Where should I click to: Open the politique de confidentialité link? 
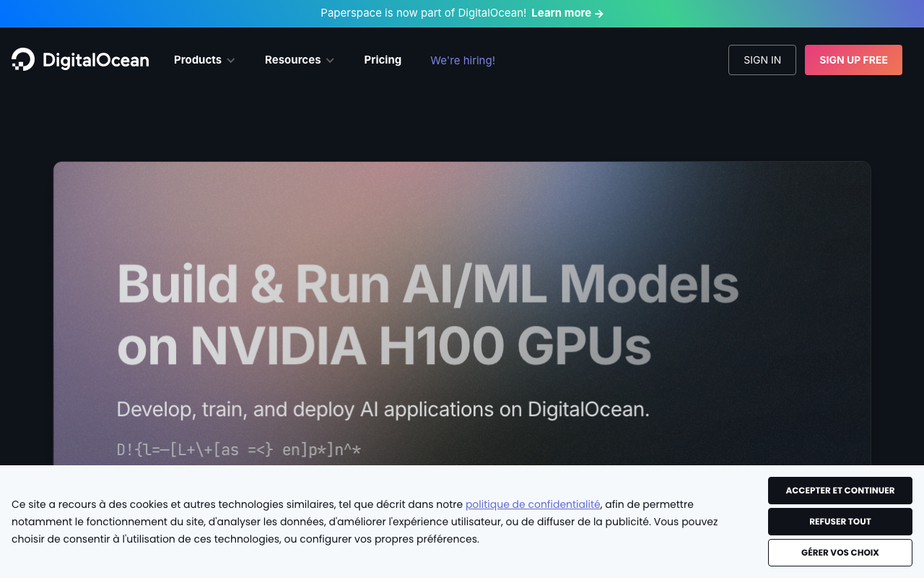533,504
